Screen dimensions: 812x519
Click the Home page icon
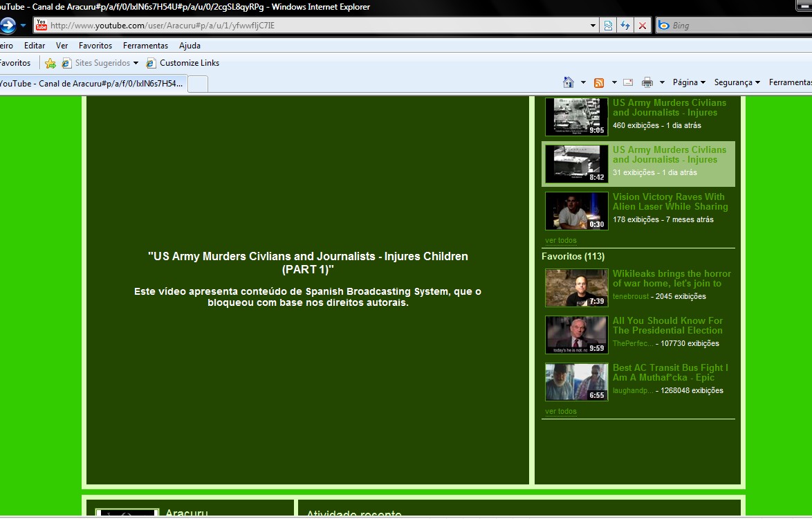tap(568, 82)
